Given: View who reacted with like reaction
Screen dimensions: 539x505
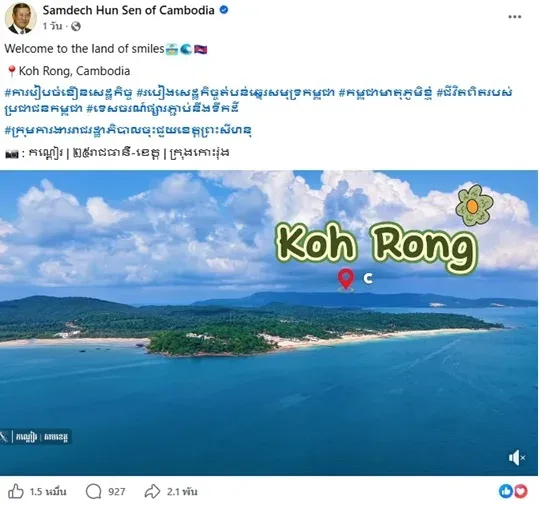Looking at the screenshot, I should point(506,491).
